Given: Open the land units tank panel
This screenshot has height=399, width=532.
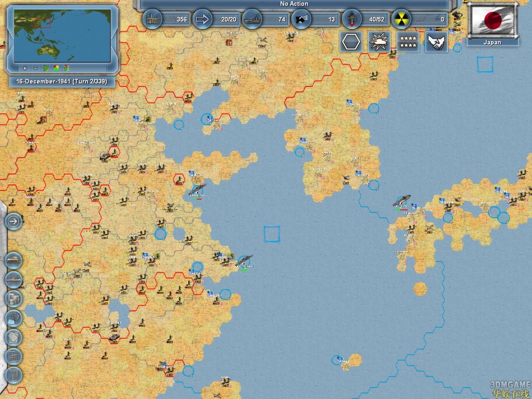Looking at the screenshot, I should pos(13,261).
